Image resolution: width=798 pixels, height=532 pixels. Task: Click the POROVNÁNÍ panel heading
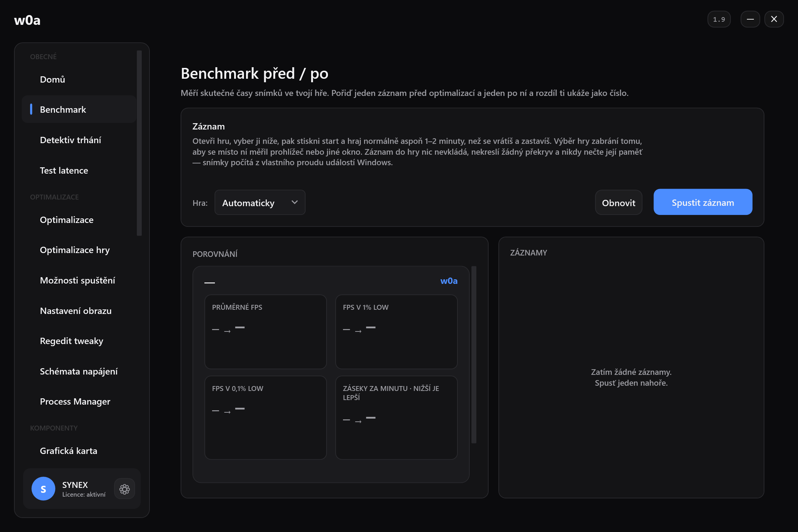(x=215, y=254)
